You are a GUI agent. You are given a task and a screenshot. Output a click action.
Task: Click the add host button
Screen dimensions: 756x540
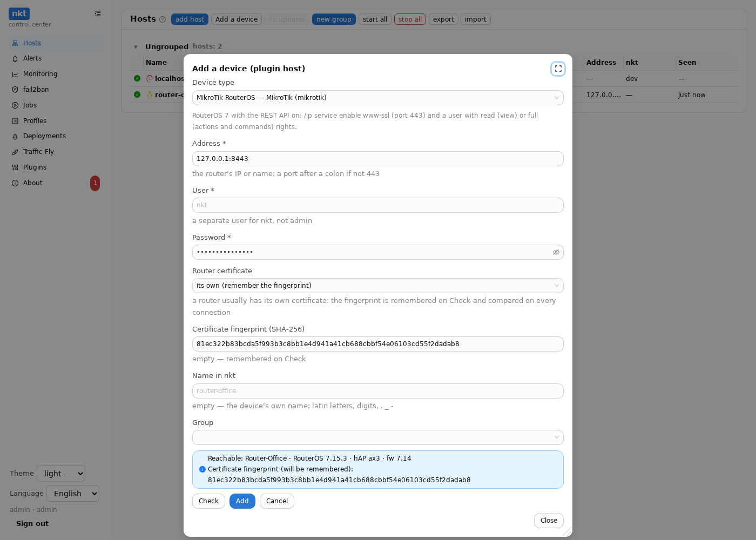(x=190, y=19)
